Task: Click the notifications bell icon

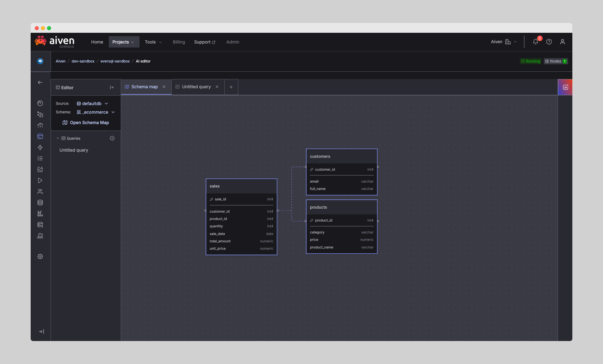Action: pyautogui.click(x=535, y=42)
